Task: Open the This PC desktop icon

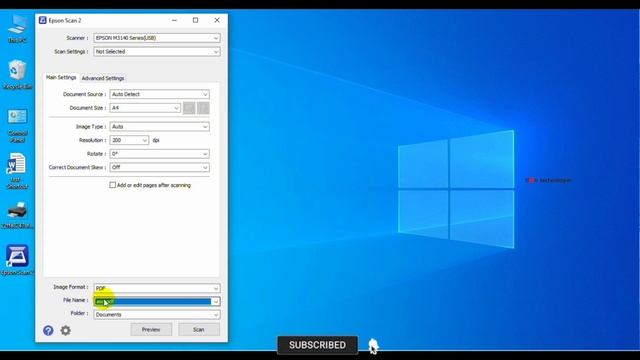Action: tap(18, 28)
